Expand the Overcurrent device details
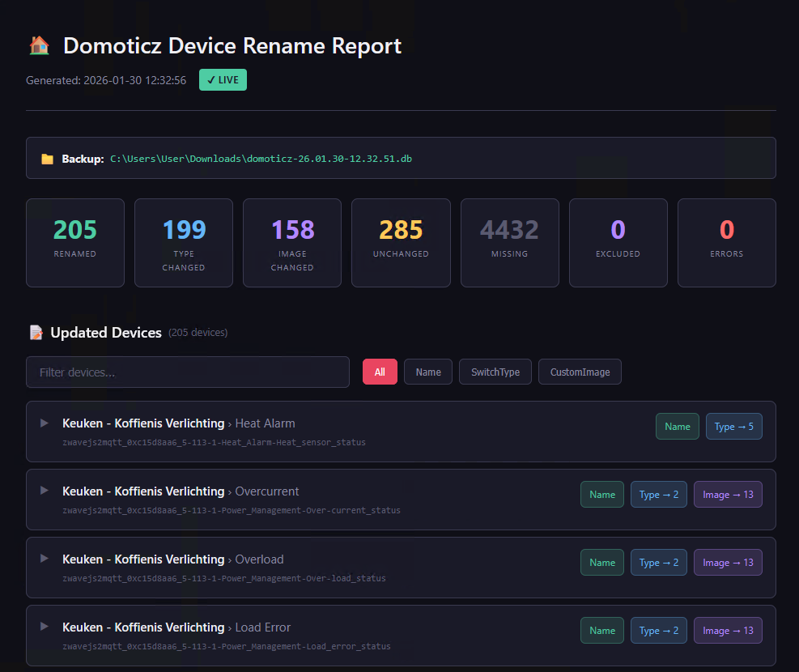 (x=45, y=491)
